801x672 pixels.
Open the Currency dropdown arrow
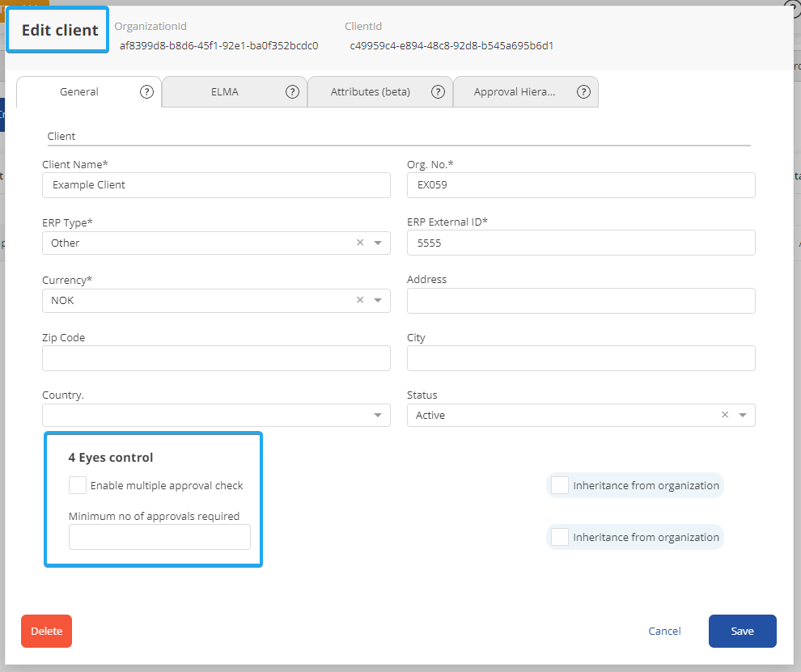[378, 301]
